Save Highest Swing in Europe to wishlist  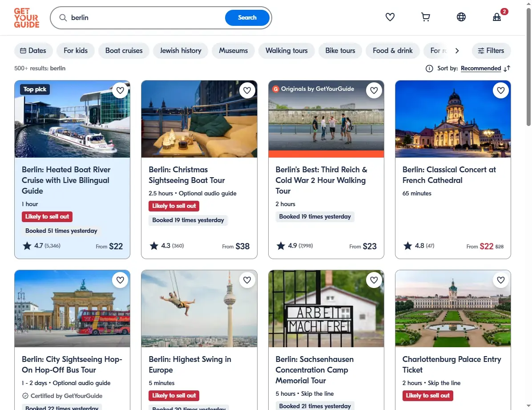[x=247, y=280]
